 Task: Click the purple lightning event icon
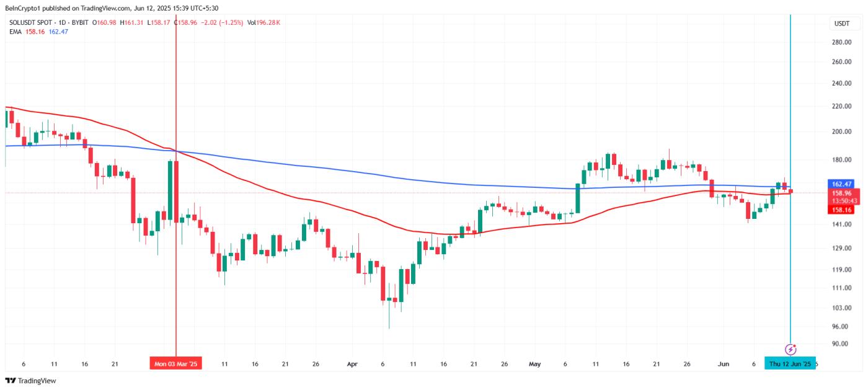tap(790, 349)
